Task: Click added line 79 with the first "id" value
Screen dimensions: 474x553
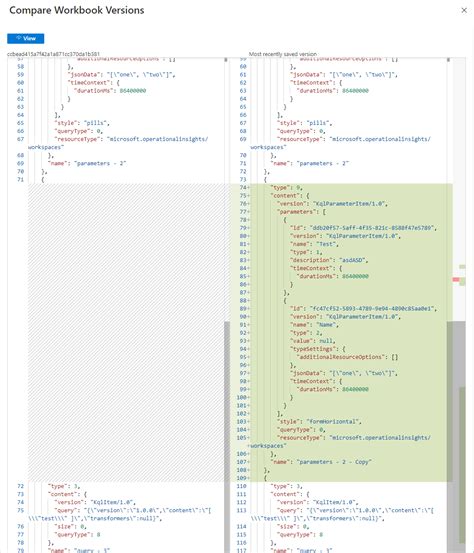Action: click(x=363, y=228)
